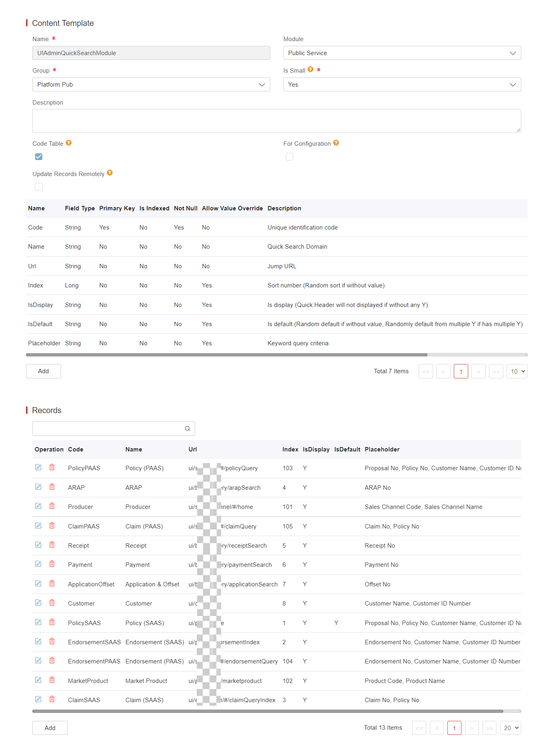Go to records table page 1

click(455, 728)
